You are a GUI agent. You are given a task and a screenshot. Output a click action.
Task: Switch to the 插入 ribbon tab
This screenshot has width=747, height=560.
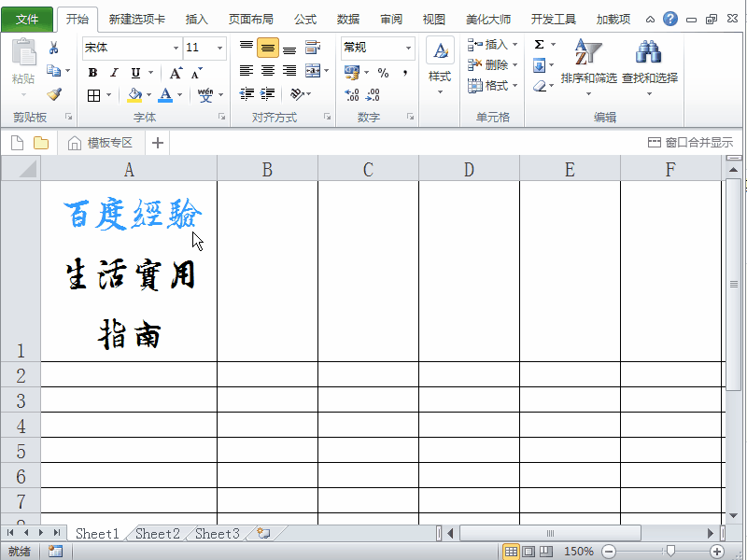(x=197, y=20)
